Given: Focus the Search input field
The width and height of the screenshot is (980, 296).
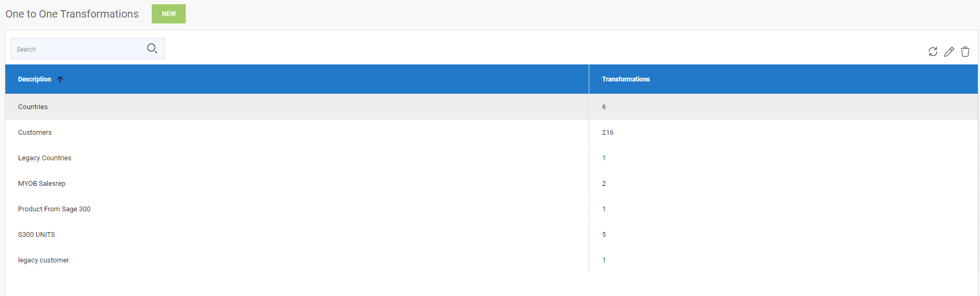Looking at the screenshot, I should coord(77,49).
